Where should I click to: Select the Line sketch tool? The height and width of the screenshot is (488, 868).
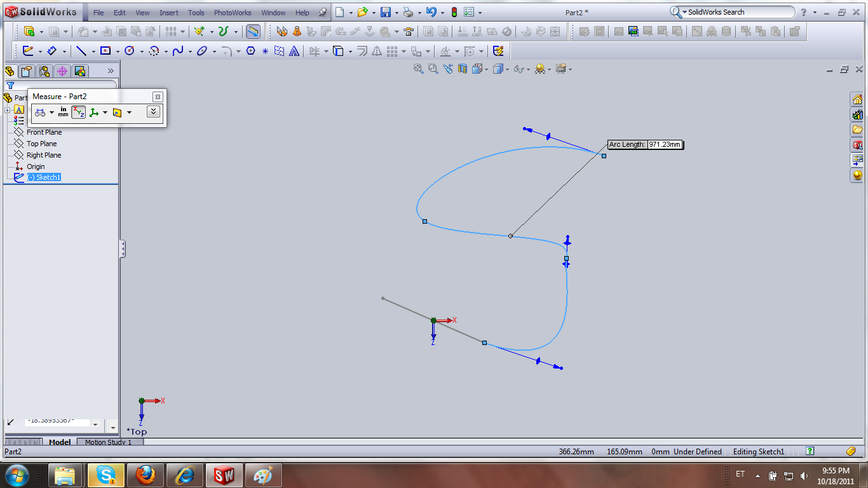click(81, 51)
